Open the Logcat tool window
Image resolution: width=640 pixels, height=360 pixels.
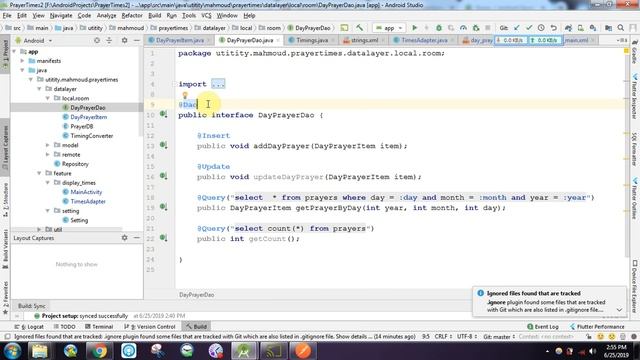29,327
